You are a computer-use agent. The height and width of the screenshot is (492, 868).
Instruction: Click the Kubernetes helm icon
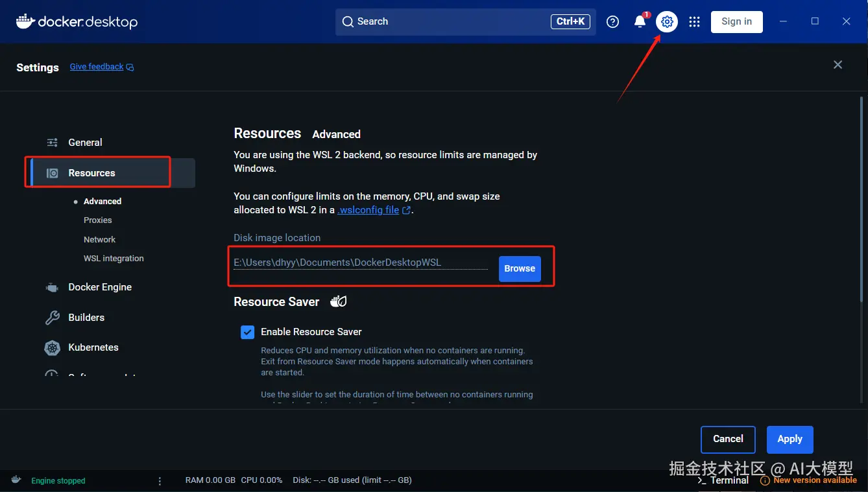pyautogui.click(x=52, y=347)
